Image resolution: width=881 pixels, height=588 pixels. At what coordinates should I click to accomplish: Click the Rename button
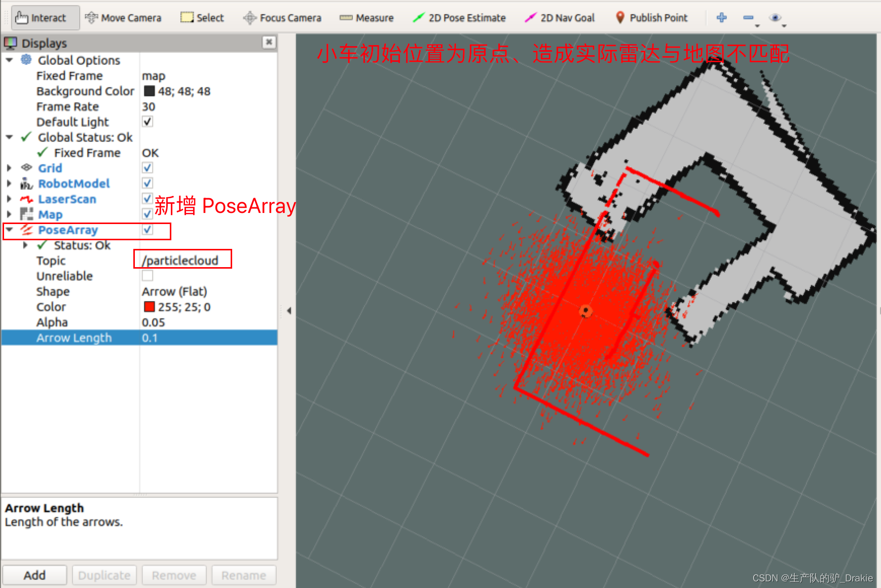pyautogui.click(x=244, y=575)
